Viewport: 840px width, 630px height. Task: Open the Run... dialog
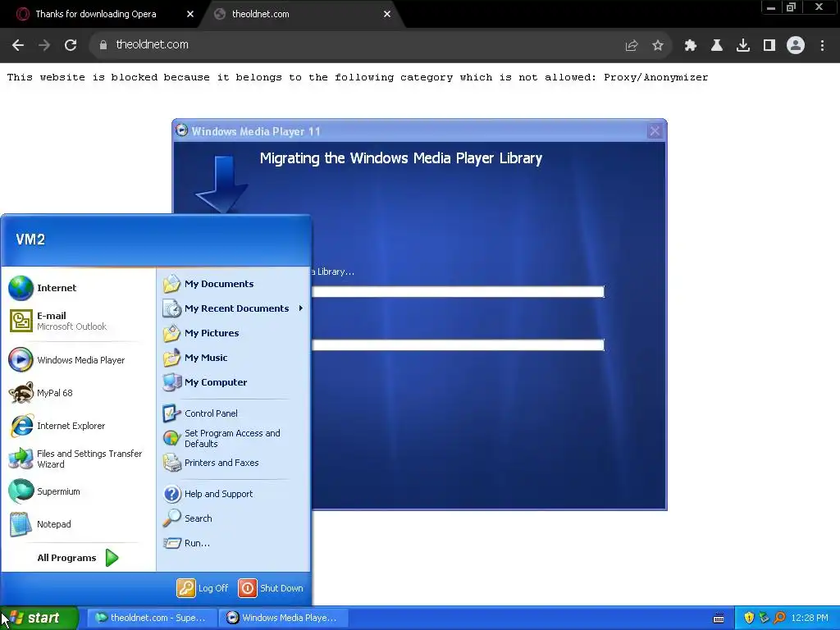click(x=234, y=543)
